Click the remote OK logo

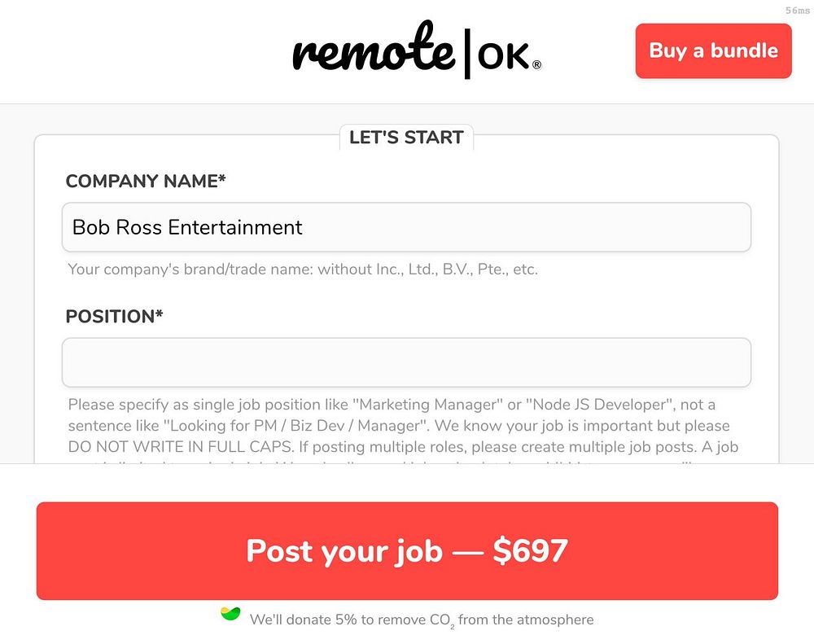[416, 50]
